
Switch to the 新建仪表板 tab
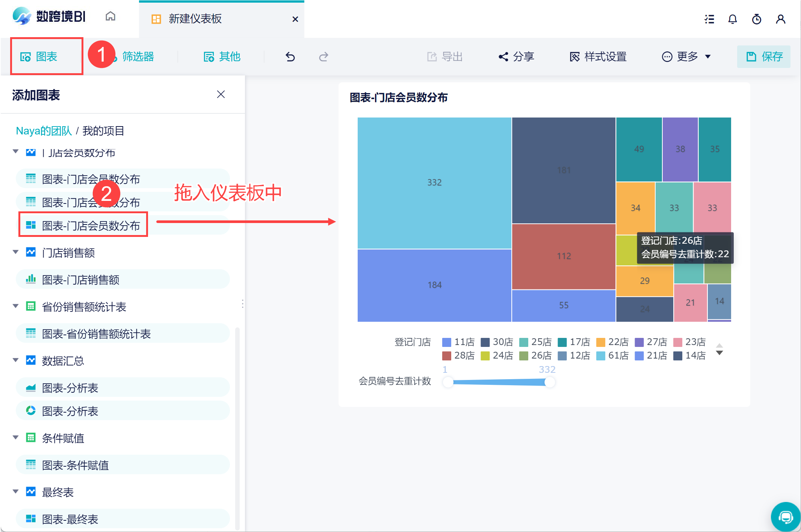coord(195,19)
